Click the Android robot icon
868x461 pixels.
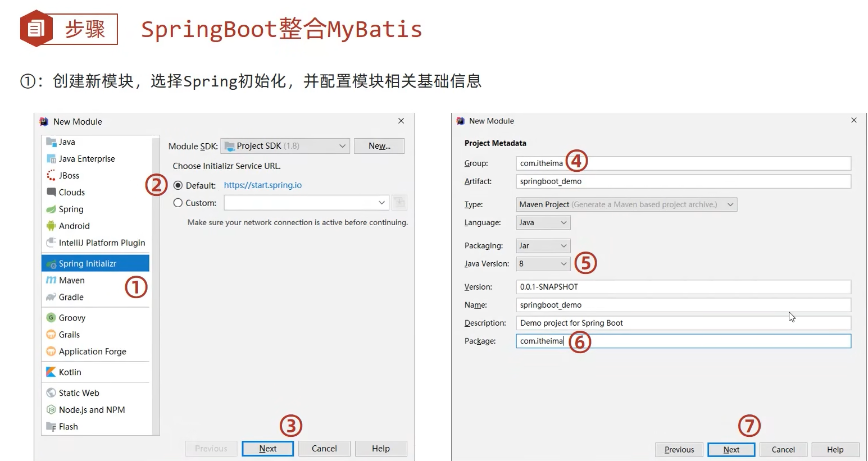point(51,226)
